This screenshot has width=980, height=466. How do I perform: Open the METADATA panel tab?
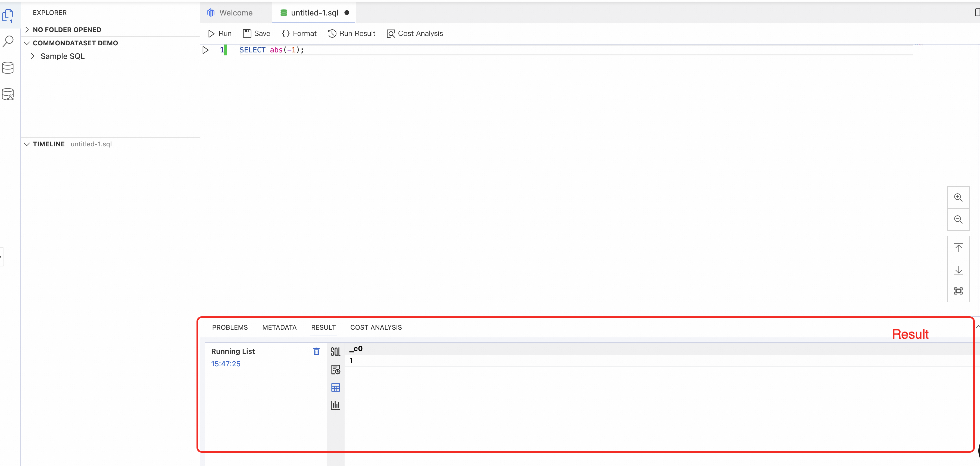279,327
